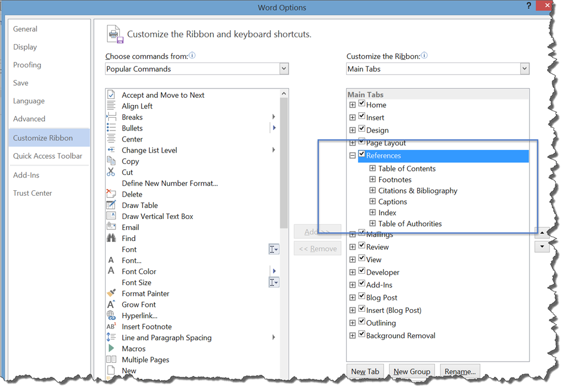Image resolution: width=566 pixels, height=392 pixels.
Task: Collapse the References tab node
Action: pyautogui.click(x=353, y=155)
